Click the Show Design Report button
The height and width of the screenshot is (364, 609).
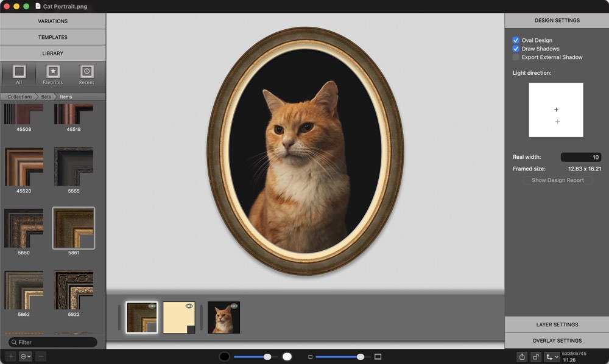[558, 180]
